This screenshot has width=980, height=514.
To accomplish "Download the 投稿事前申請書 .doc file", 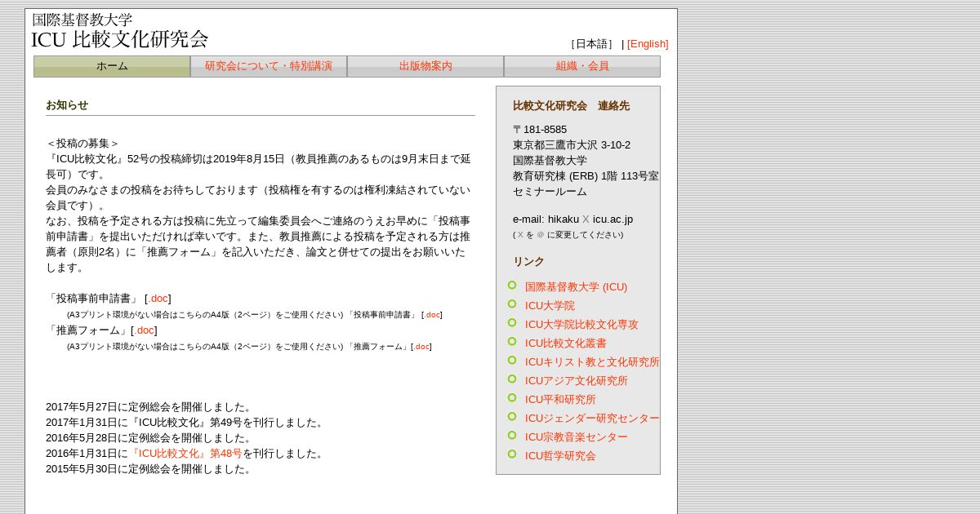I will (x=158, y=299).
